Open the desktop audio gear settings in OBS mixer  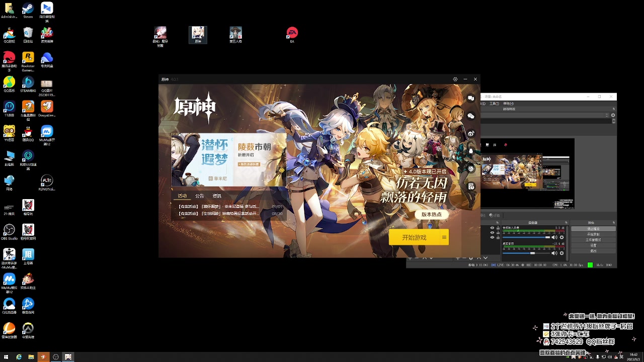[x=562, y=253]
